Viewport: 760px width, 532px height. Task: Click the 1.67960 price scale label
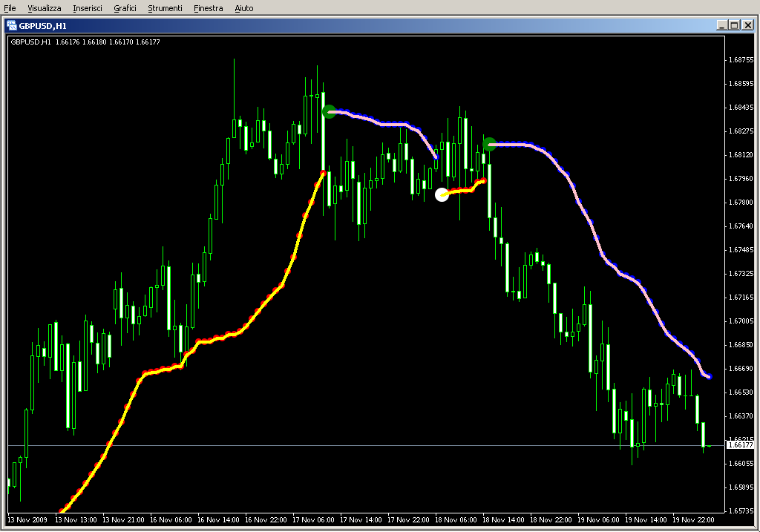point(741,179)
